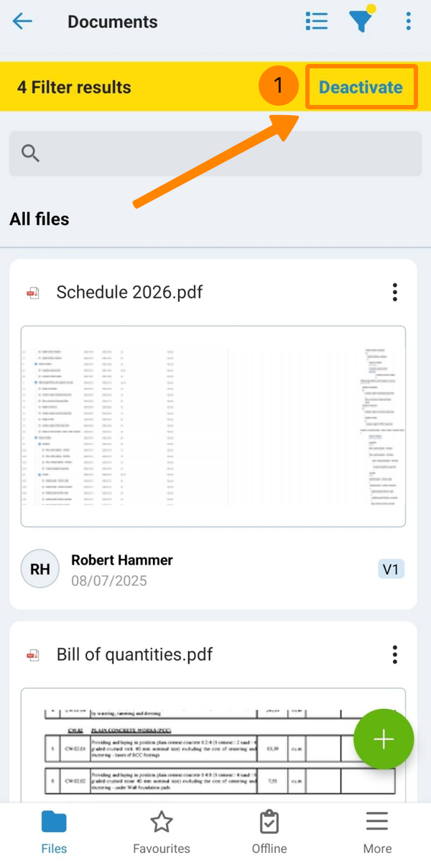Open the More menu tab
The height and width of the screenshot is (868, 431).
tap(377, 831)
